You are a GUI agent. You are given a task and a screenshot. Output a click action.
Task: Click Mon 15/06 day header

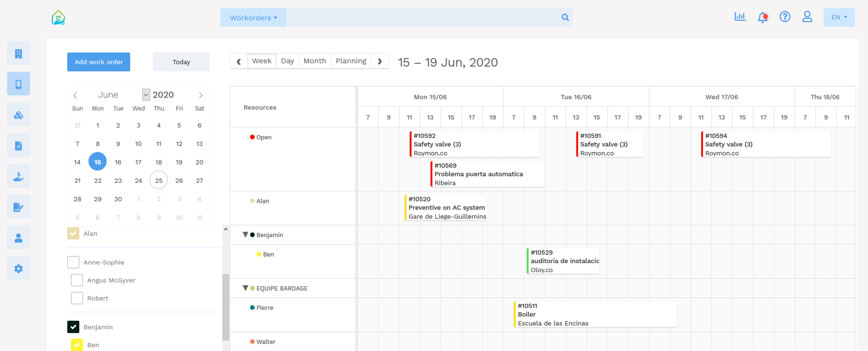pos(430,97)
